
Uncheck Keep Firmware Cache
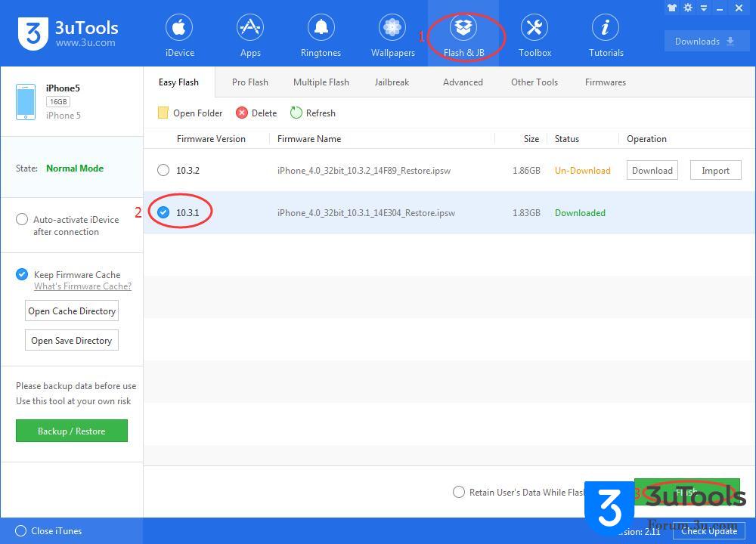pyautogui.click(x=22, y=275)
